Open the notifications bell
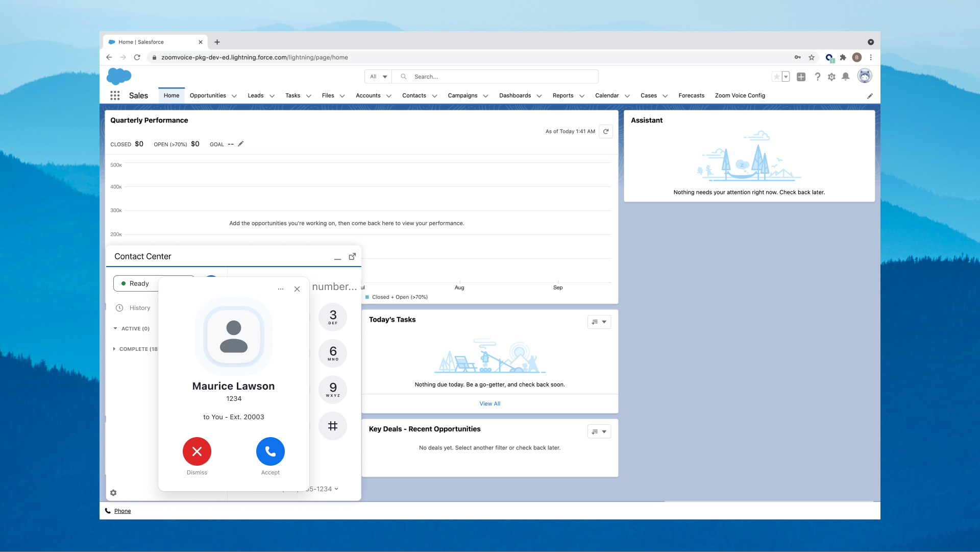Viewport: 980px width, 552px height. tap(846, 77)
